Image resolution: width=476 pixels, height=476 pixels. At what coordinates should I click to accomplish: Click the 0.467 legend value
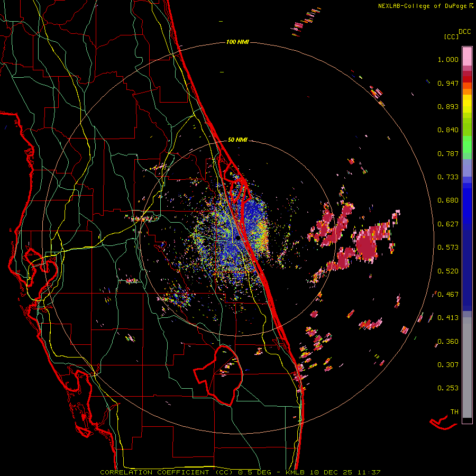point(448,295)
